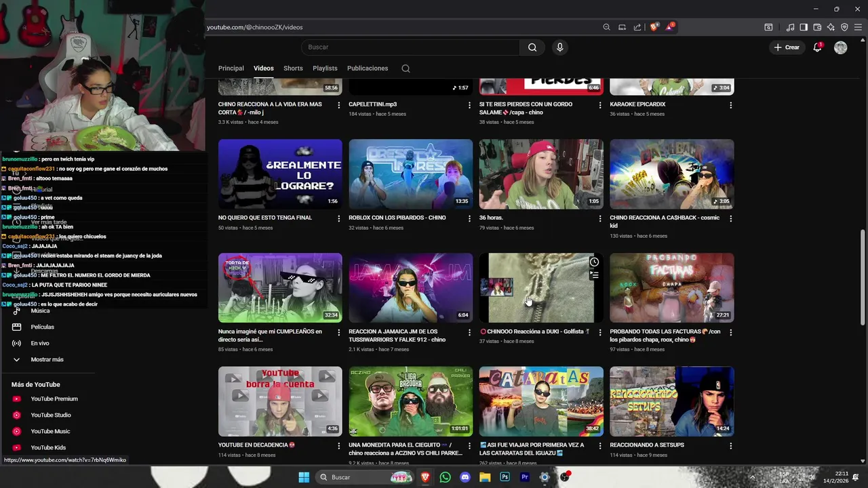Search within channel using magnifier icon
The width and height of the screenshot is (868, 488).
click(406, 68)
